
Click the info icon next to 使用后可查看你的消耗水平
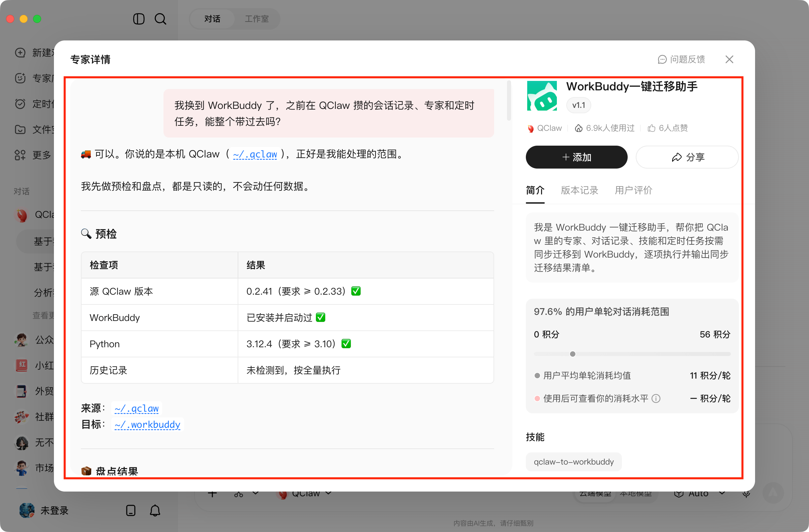(656, 398)
